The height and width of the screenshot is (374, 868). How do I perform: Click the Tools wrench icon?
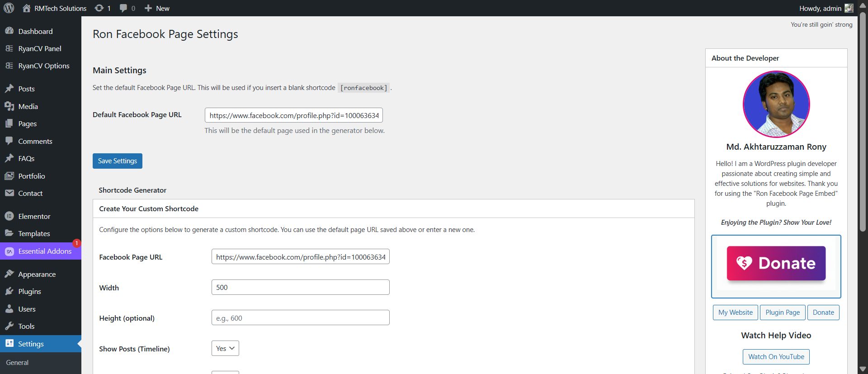point(9,326)
